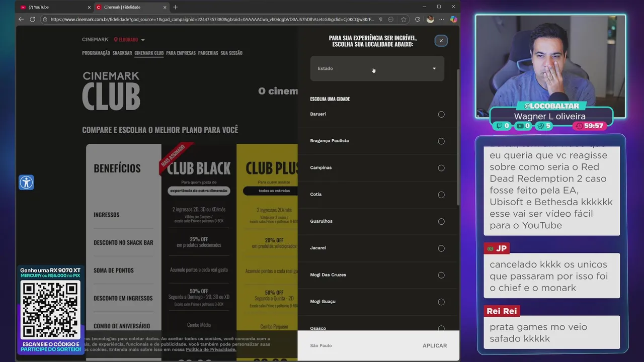
Task: Switch to the Cinemark | Fidelidade tab
Action: [131, 7]
